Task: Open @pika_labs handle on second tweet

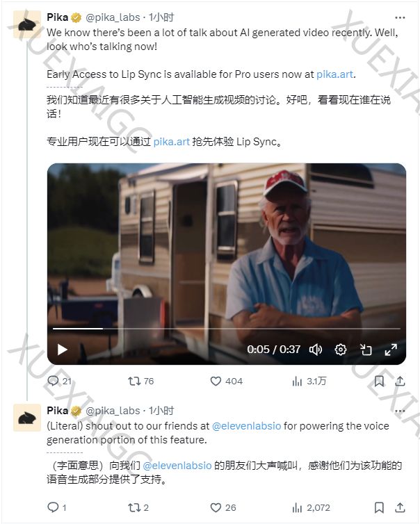Action: click(115, 411)
